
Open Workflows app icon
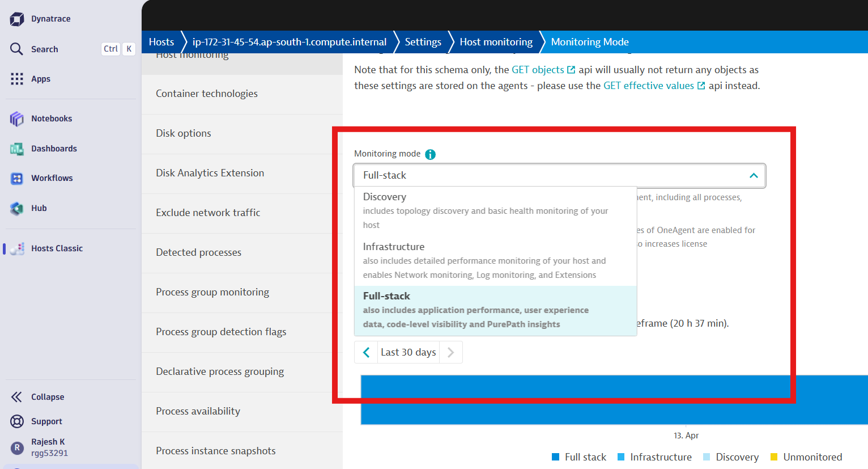(x=17, y=178)
